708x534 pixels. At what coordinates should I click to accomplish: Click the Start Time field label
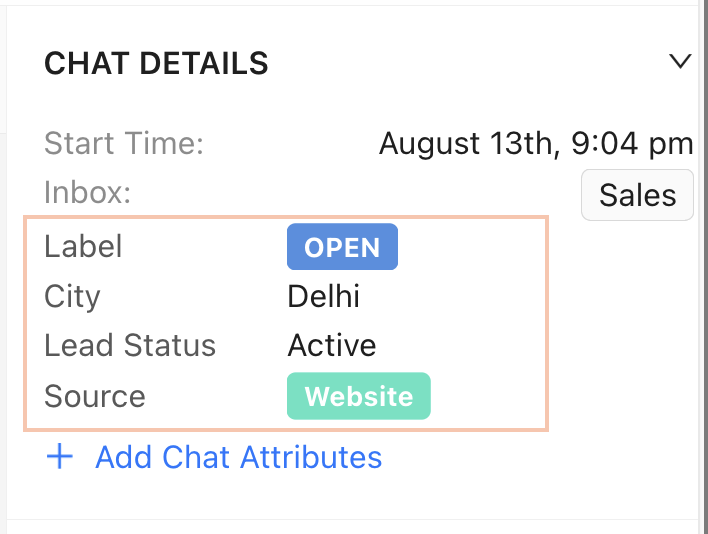[x=124, y=144]
